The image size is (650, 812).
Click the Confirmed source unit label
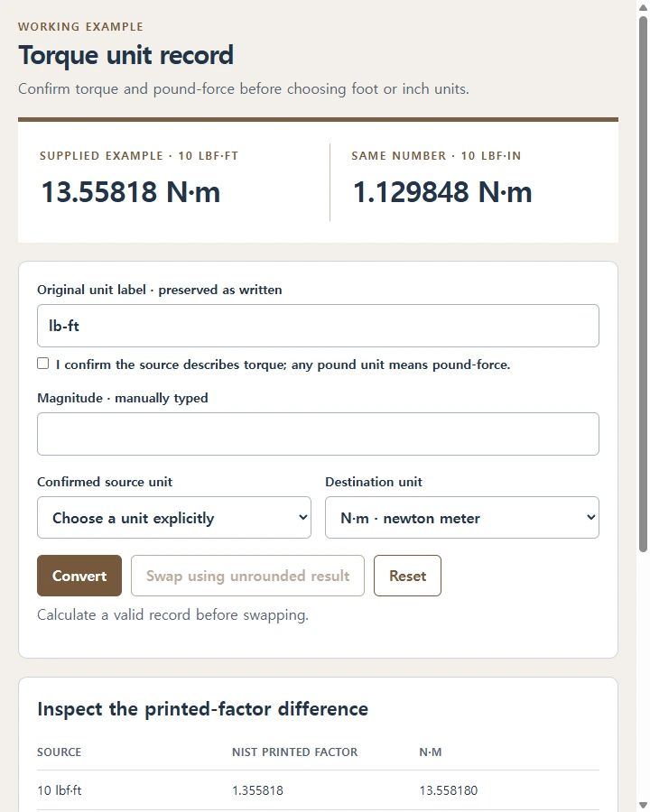pos(105,482)
